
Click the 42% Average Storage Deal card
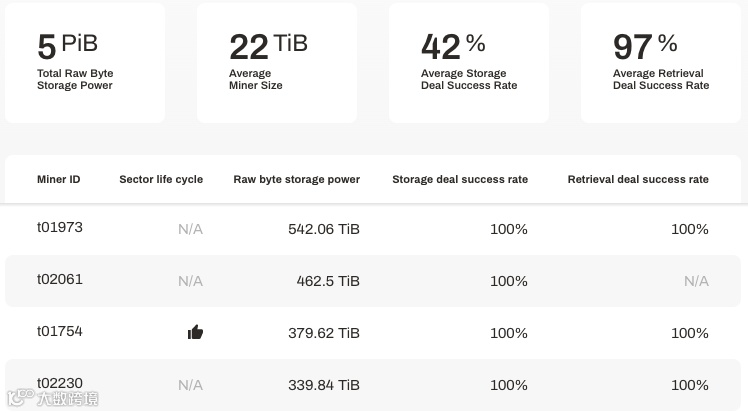(468, 63)
